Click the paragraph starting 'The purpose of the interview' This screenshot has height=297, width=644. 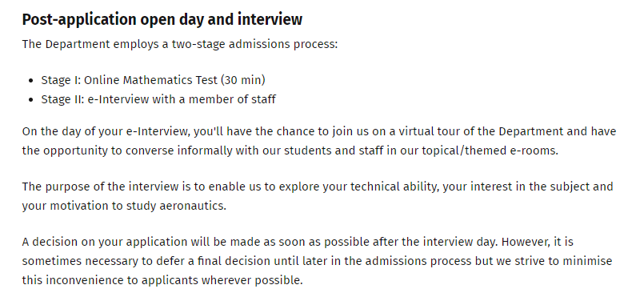318,196
